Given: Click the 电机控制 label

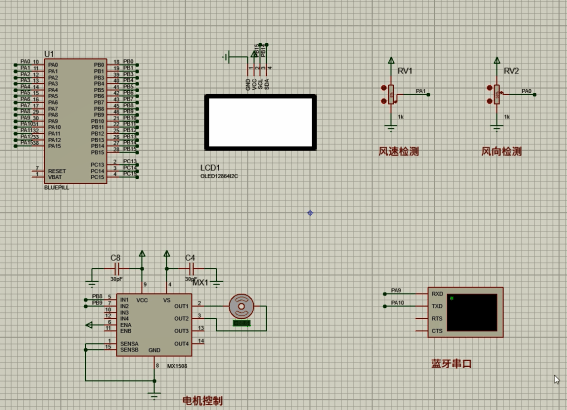Looking at the screenshot, I should (x=202, y=401).
